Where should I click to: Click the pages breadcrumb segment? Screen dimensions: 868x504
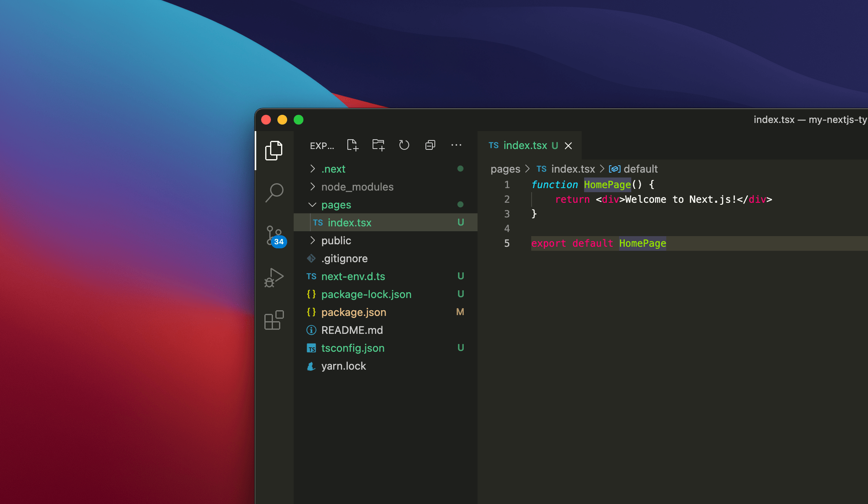[x=505, y=169]
